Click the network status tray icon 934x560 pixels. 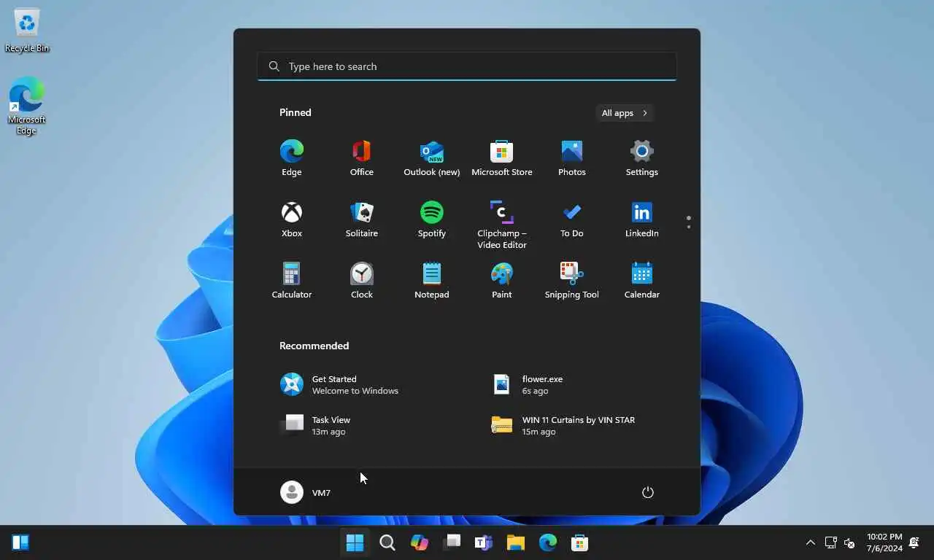tap(830, 542)
